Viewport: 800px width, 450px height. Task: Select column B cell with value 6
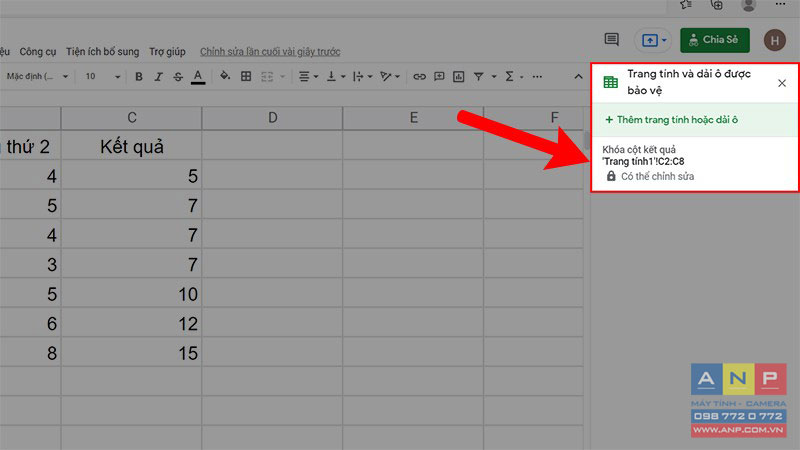[x=30, y=323]
